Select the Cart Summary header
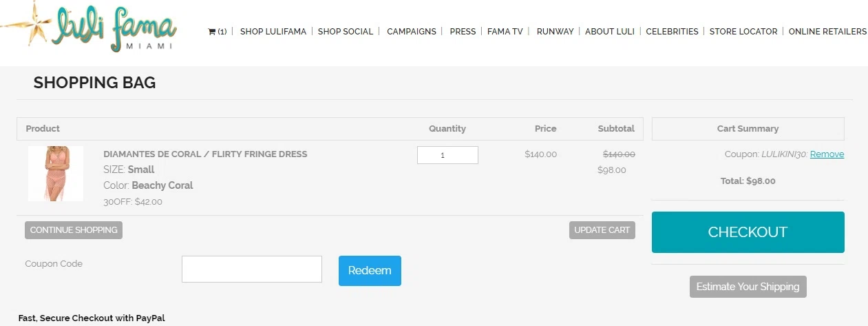The width and height of the screenshot is (868, 326). (x=748, y=129)
